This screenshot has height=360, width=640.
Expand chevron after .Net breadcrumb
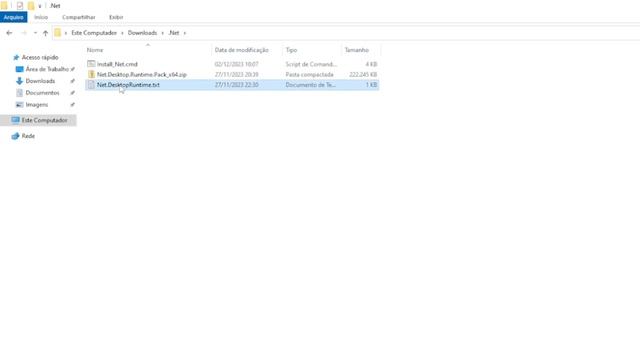[x=185, y=33]
